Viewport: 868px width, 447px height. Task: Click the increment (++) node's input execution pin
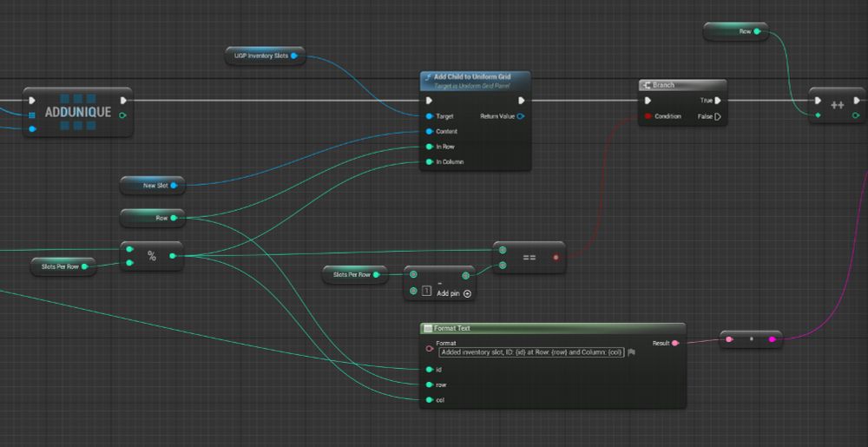[819, 101]
